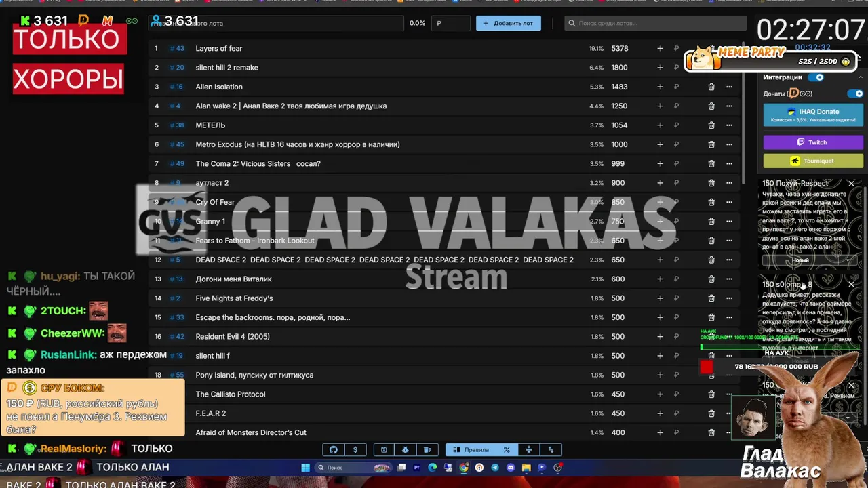
Task: Click the ruble icon on Alan wake 2 row
Action: (676, 106)
